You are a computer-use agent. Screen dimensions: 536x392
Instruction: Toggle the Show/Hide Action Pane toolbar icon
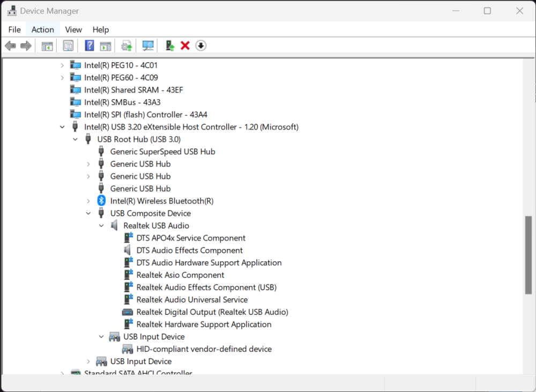click(x=106, y=46)
